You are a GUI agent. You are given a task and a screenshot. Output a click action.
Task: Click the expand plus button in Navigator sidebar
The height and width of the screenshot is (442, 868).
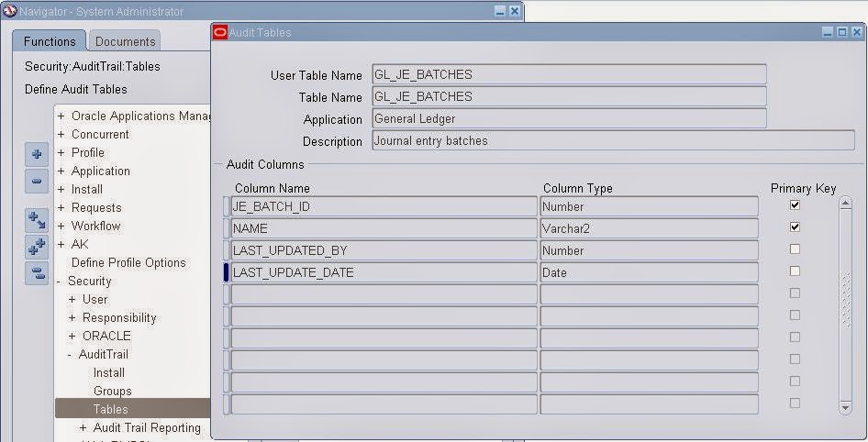pyautogui.click(x=37, y=154)
